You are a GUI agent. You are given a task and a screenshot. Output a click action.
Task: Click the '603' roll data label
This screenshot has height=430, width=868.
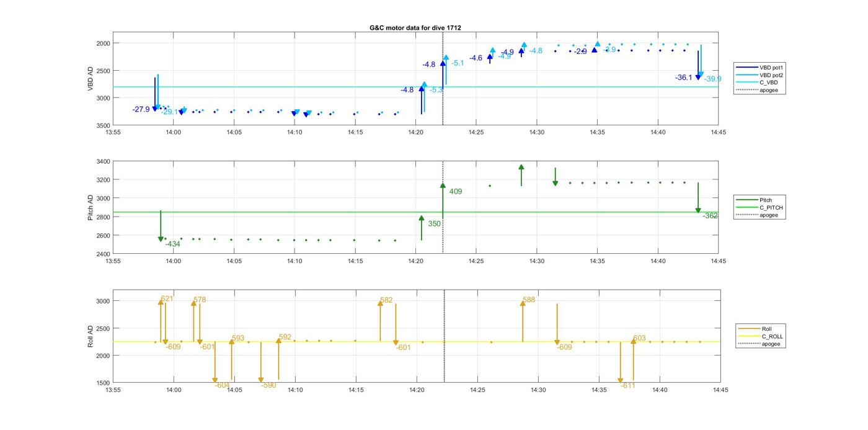pyautogui.click(x=639, y=339)
